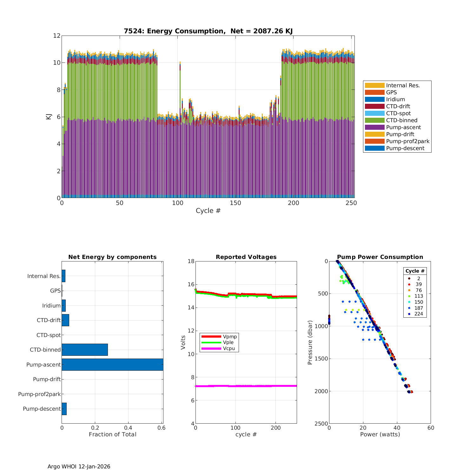Click the Pump-ascent purple legend swatch
This screenshot has height=476, width=476.
coord(374,127)
